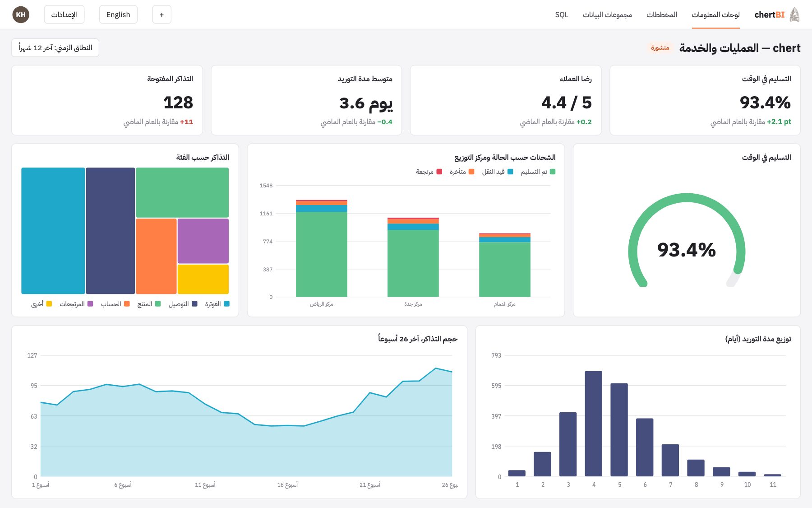Toggle متأخرة legend swatch
Image resolution: width=812 pixels, height=508 pixels.
click(471, 172)
